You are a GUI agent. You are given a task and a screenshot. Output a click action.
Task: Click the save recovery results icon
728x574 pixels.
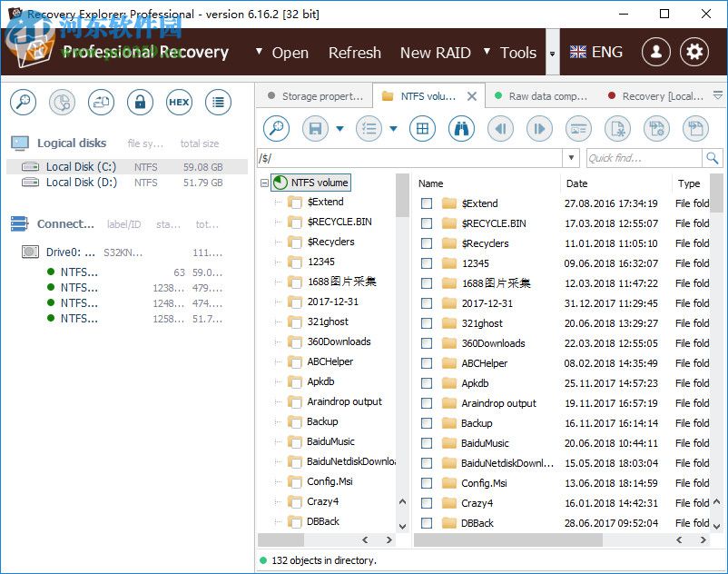tap(313, 128)
